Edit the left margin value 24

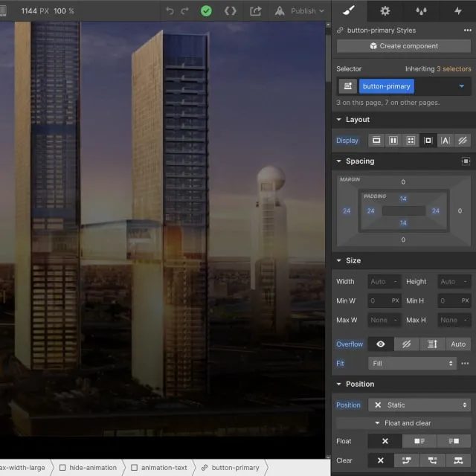[347, 211]
